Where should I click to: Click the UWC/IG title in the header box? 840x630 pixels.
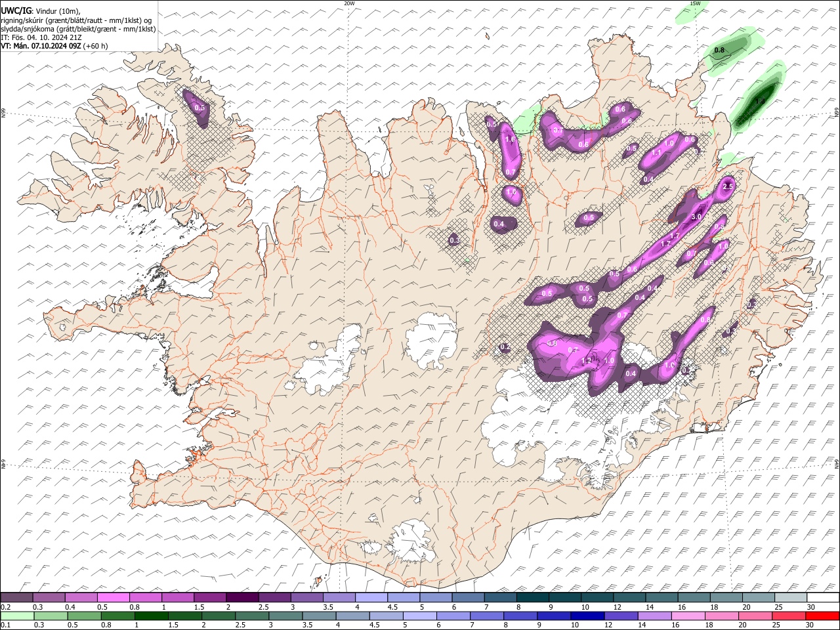16,10
